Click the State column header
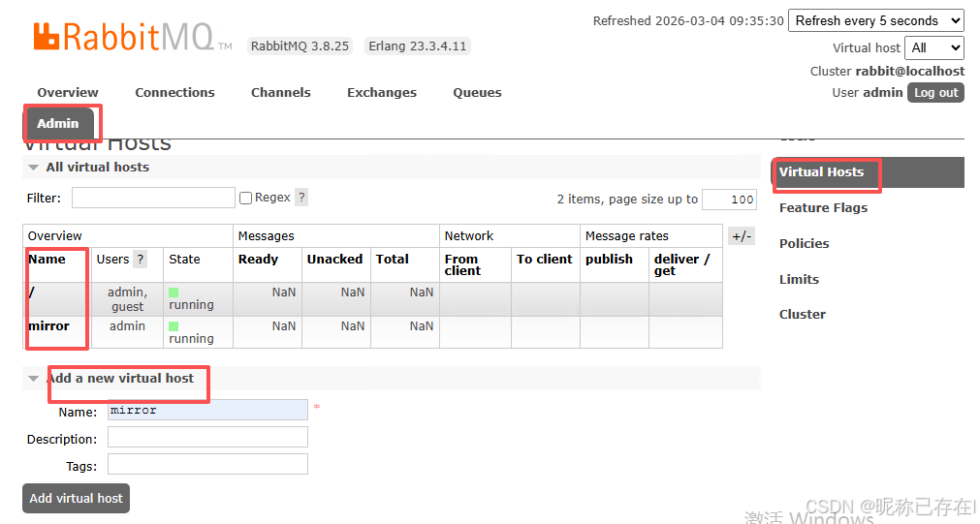The image size is (980, 524). 184,260
